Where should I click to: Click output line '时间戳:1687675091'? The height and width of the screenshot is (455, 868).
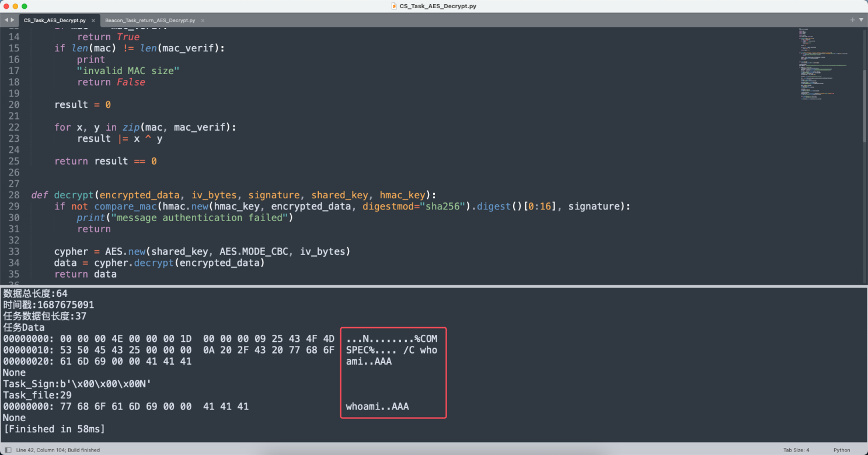[x=48, y=304]
